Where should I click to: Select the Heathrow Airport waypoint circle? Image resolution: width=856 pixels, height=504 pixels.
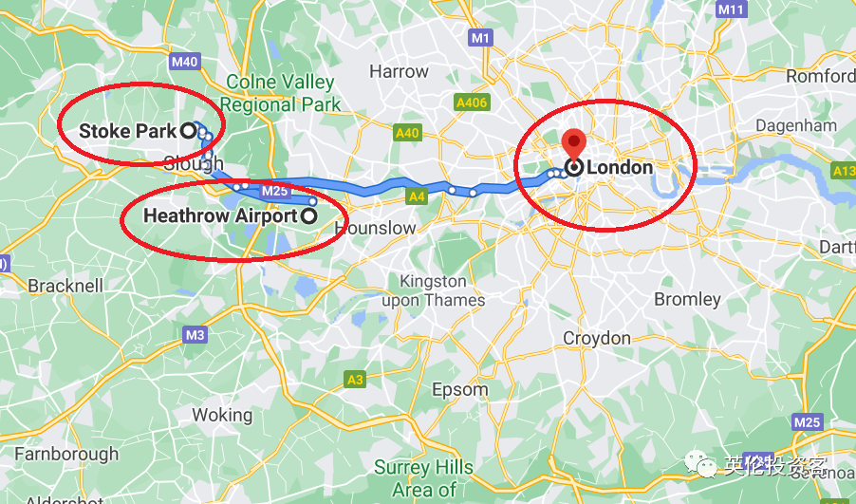tap(309, 216)
